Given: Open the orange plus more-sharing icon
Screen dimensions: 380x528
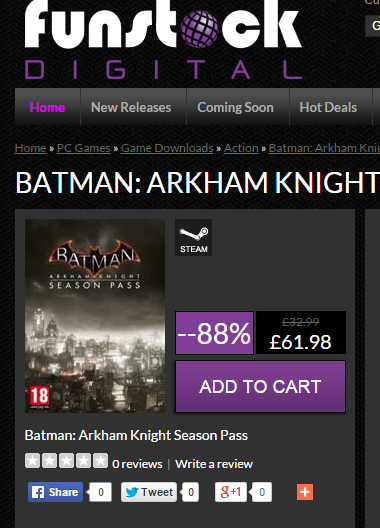Looking at the screenshot, I should [305, 492].
